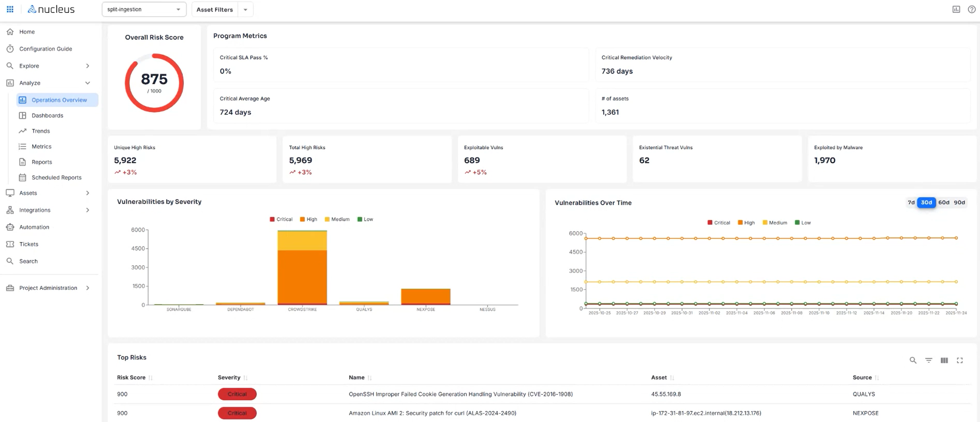Go to Dashboards in the sidebar

[x=47, y=115]
